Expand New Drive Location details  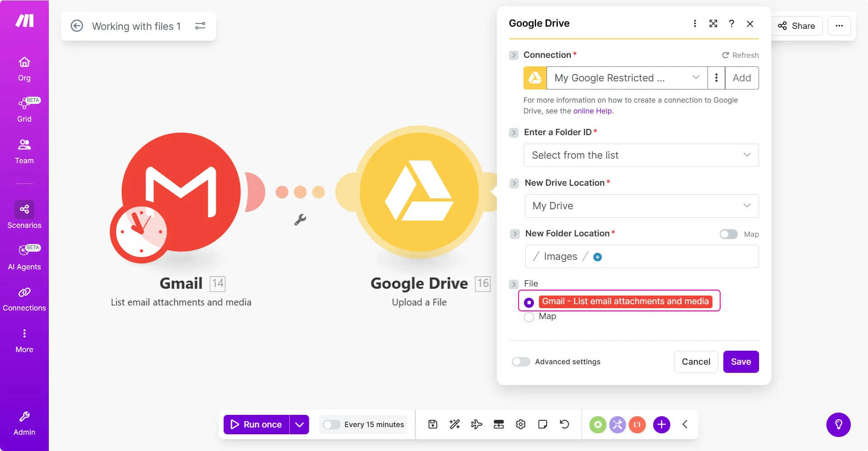pos(514,183)
